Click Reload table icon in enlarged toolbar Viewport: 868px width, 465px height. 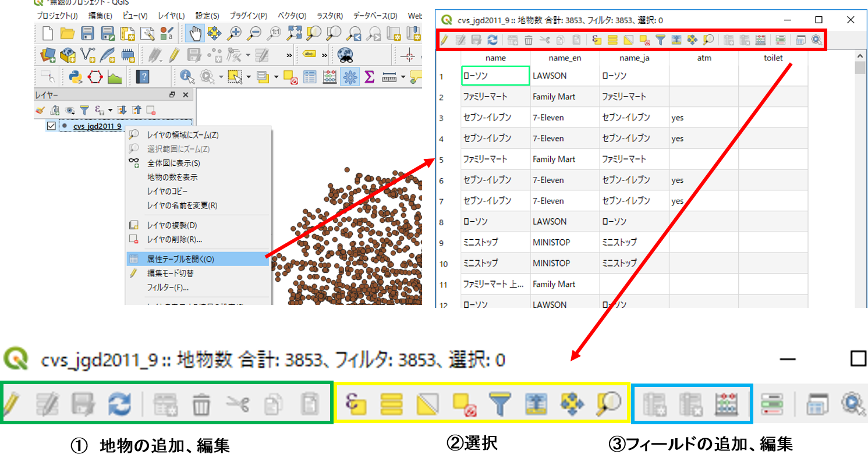coord(120,403)
